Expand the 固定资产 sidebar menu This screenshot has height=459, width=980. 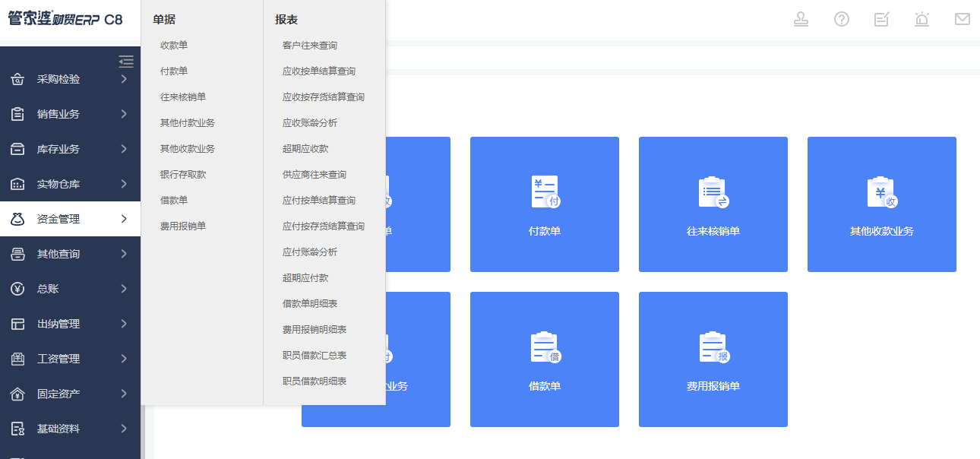pos(70,394)
